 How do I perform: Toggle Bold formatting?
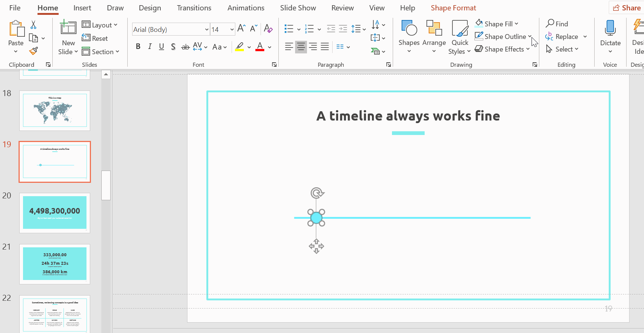click(x=138, y=47)
